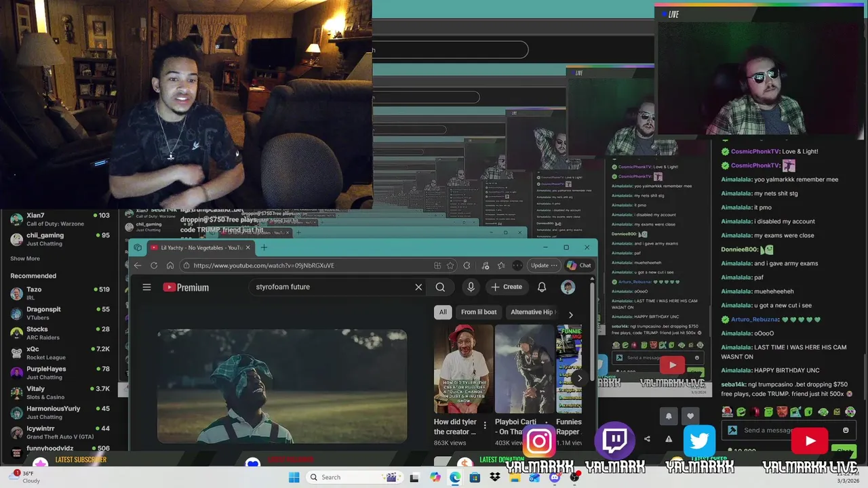Open Microsoft Store on taskbar
The width and height of the screenshot is (868, 488).
tap(475, 477)
